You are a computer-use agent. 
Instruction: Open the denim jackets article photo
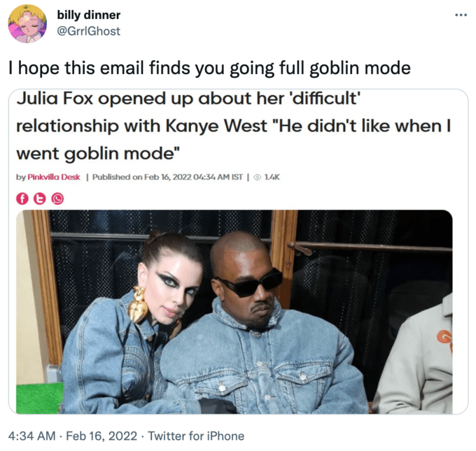[x=234, y=312]
